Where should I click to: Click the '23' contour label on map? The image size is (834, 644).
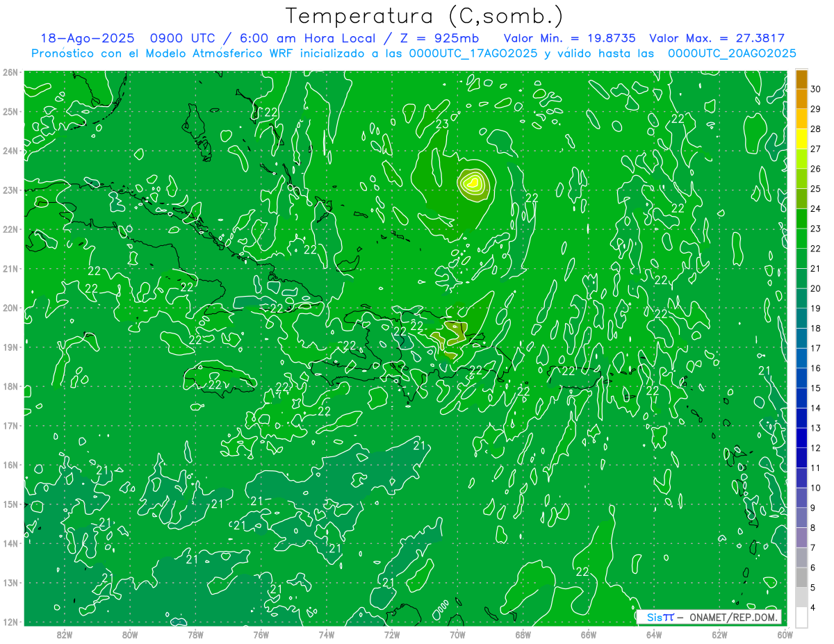(442, 124)
